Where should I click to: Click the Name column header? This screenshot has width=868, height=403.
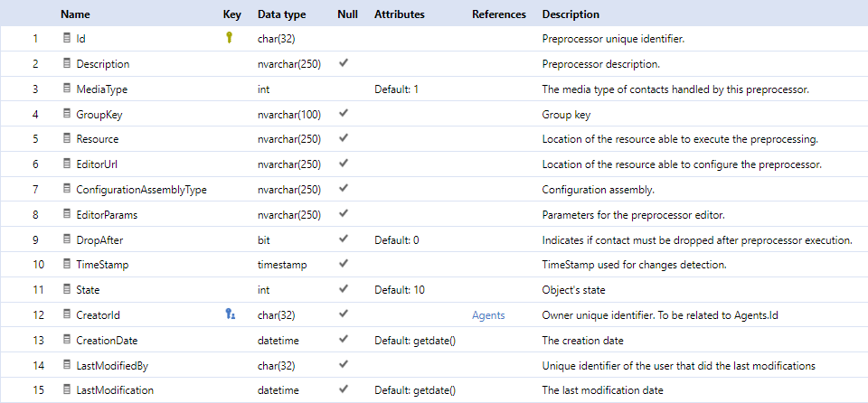(75, 14)
